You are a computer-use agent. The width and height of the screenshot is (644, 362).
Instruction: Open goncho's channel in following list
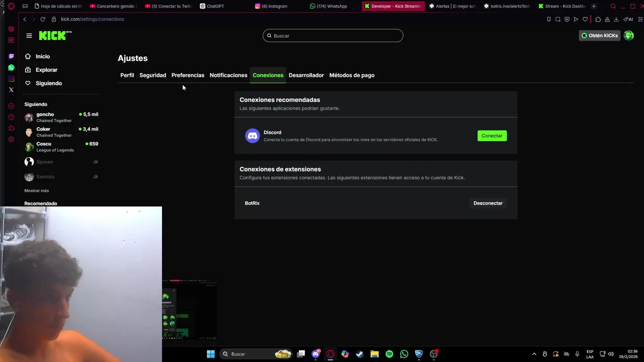61,117
